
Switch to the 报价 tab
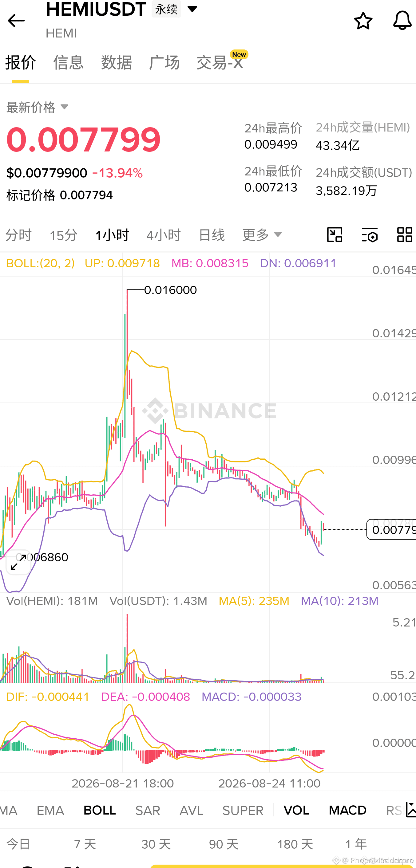[x=21, y=62]
